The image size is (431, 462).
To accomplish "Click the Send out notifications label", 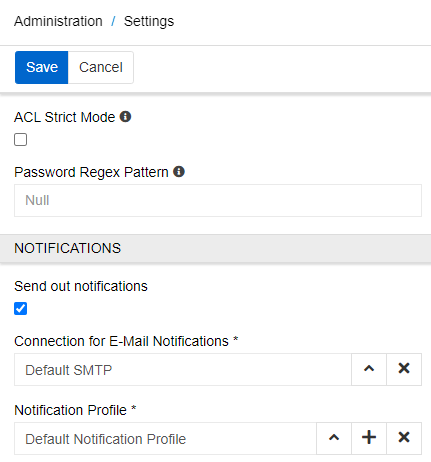I will 81,286.
